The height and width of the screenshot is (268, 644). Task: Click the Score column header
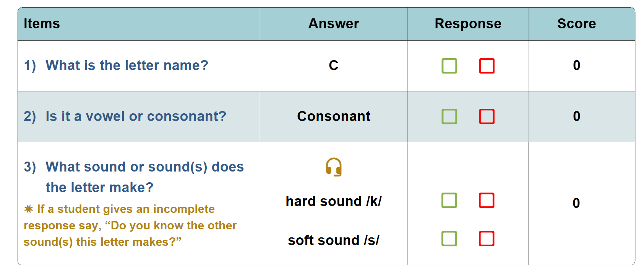point(576,24)
